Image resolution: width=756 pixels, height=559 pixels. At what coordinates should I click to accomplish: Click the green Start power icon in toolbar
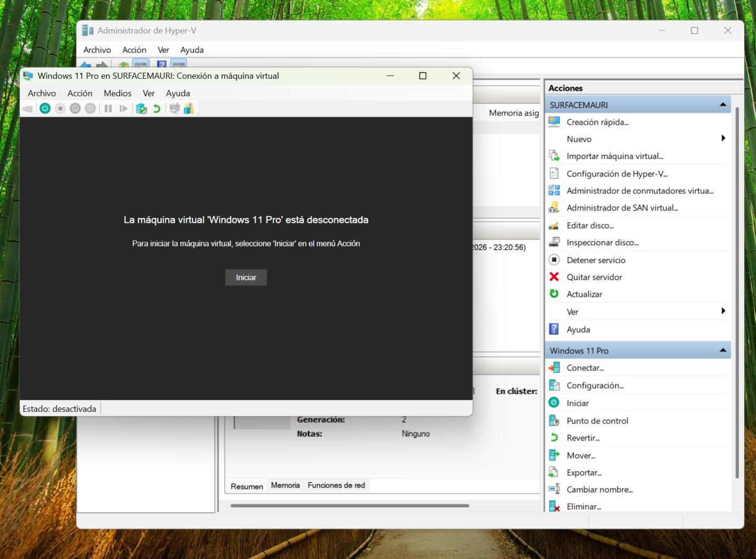(x=45, y=109)
